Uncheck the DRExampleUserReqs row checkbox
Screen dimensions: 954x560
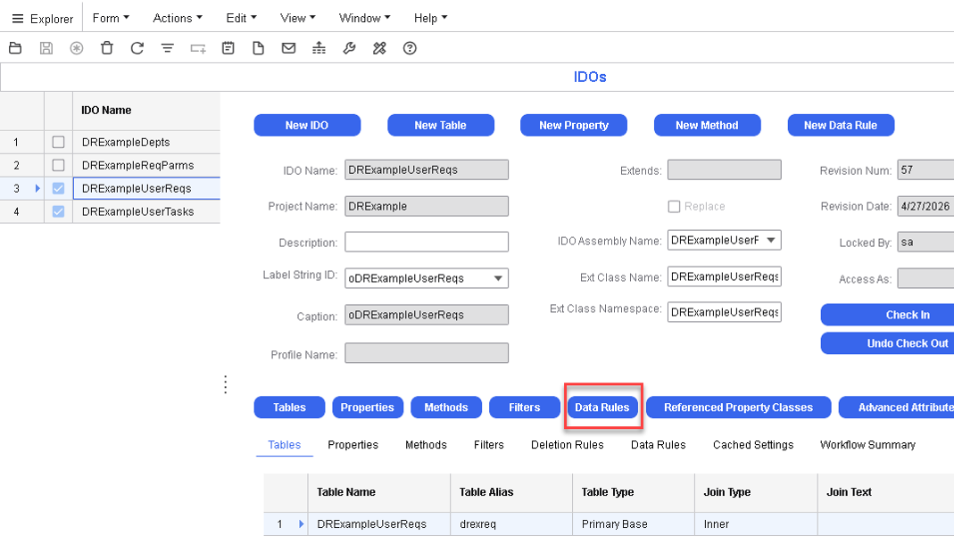pos(58,188)
